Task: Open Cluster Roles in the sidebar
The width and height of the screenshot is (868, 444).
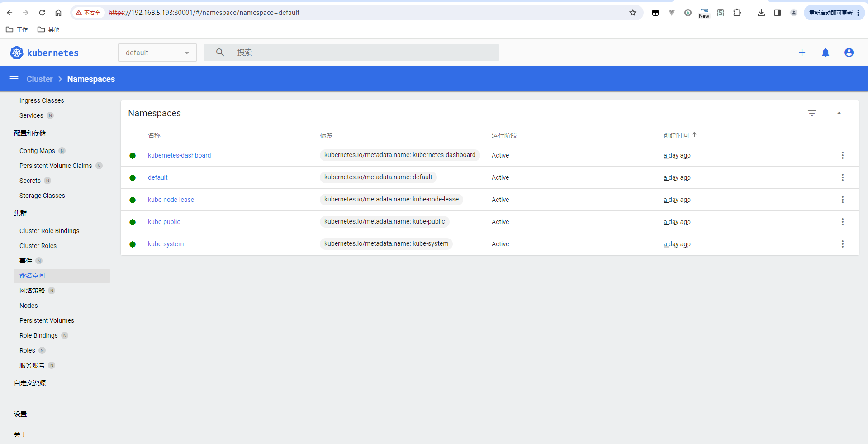Action: [x=38, y=246]
